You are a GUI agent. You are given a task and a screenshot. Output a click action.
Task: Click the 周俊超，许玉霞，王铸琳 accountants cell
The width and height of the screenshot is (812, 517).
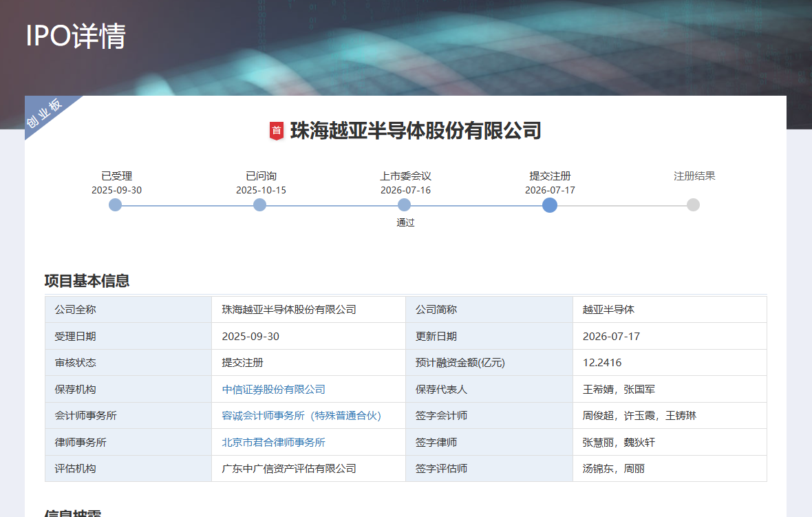670,416
